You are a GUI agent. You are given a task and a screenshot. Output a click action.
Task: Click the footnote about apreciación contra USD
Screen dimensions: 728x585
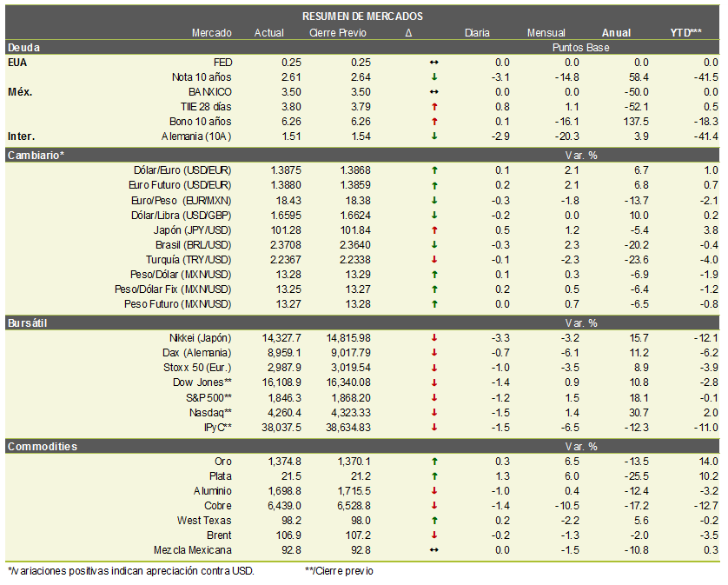coord(131,570)
